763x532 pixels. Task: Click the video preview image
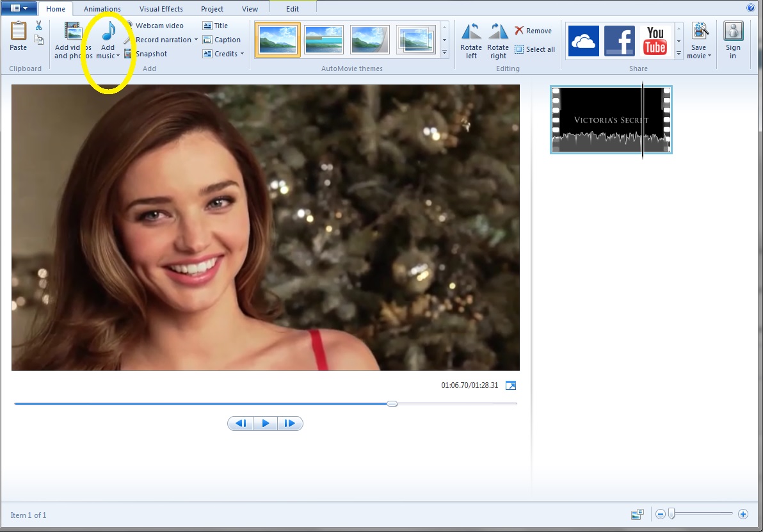[266, 227]
